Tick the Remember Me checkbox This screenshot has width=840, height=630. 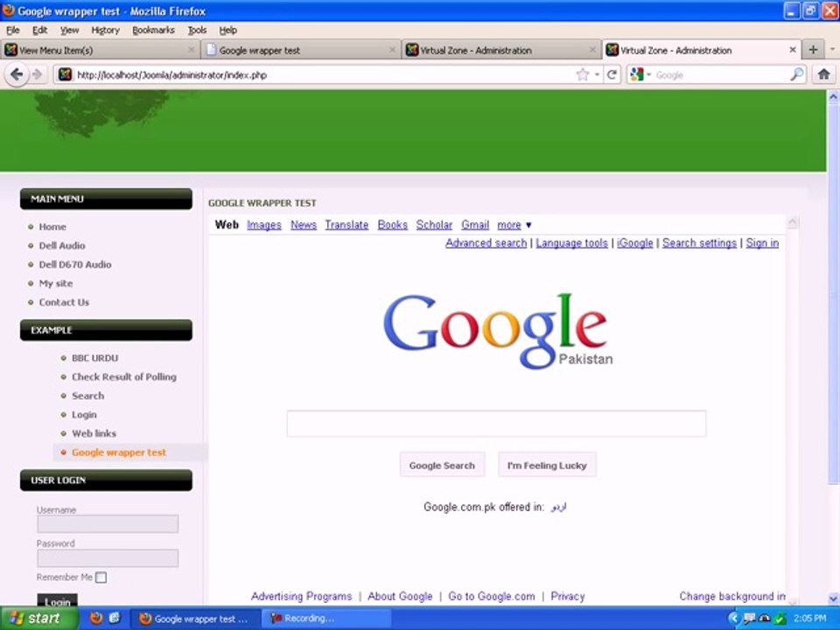click(101, 577)
